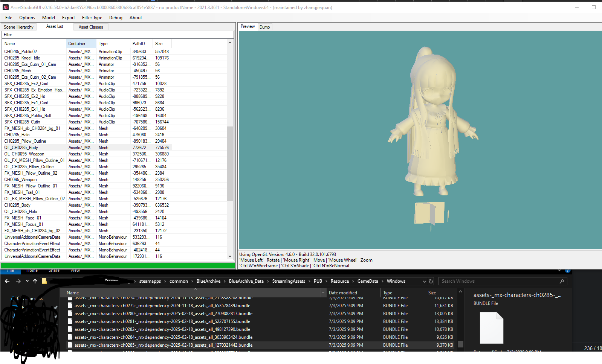Select the Asset List tab
This screenshot has height=364, width=602.
point(55,26)
